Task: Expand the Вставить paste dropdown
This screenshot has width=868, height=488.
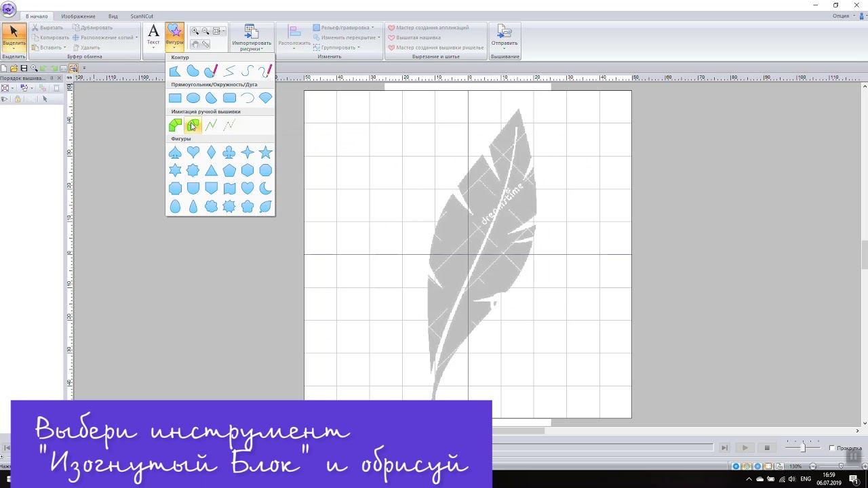Action: (x=48, y=47)
